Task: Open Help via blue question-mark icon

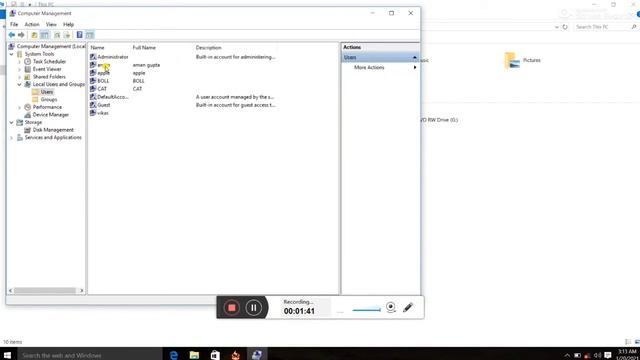Action: (x=80, y=35)
